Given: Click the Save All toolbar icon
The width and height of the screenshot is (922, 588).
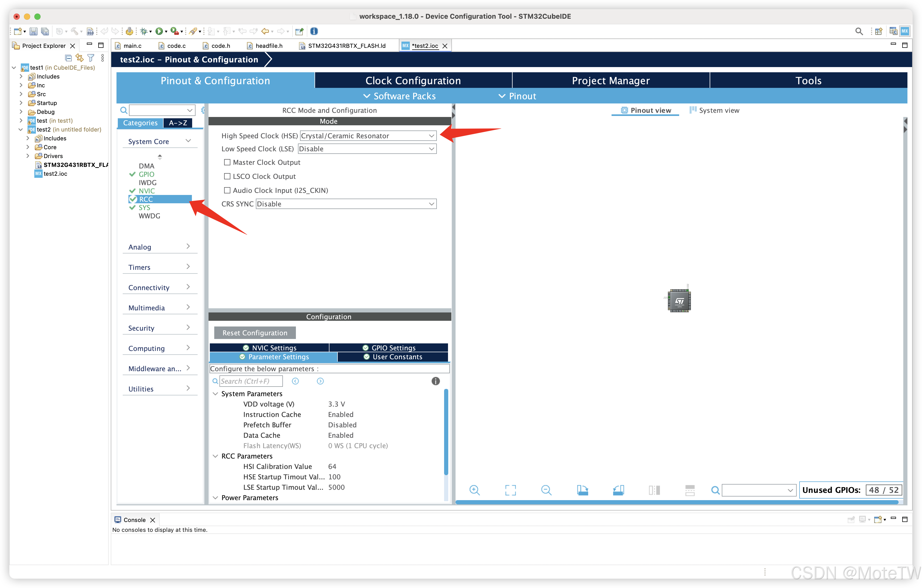Looking at the screenshot, I should 45,31.
